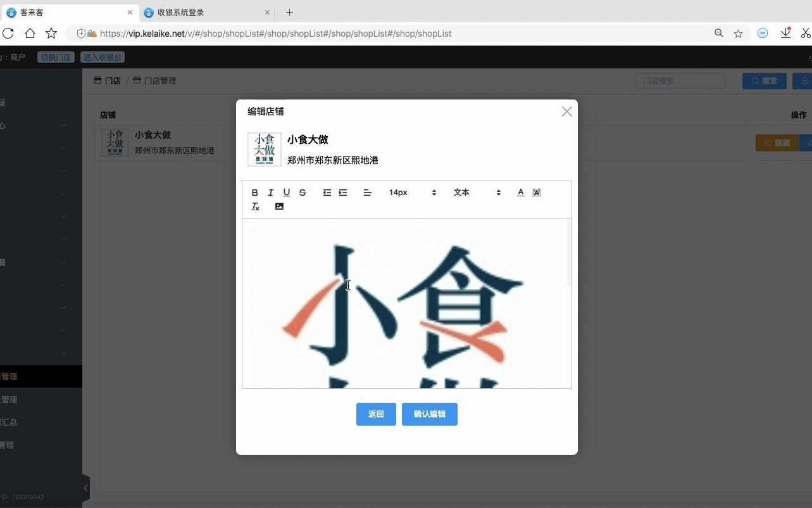Toggle underline formatting in the editor
The image size is (812, 508).
tap(286, 193)
